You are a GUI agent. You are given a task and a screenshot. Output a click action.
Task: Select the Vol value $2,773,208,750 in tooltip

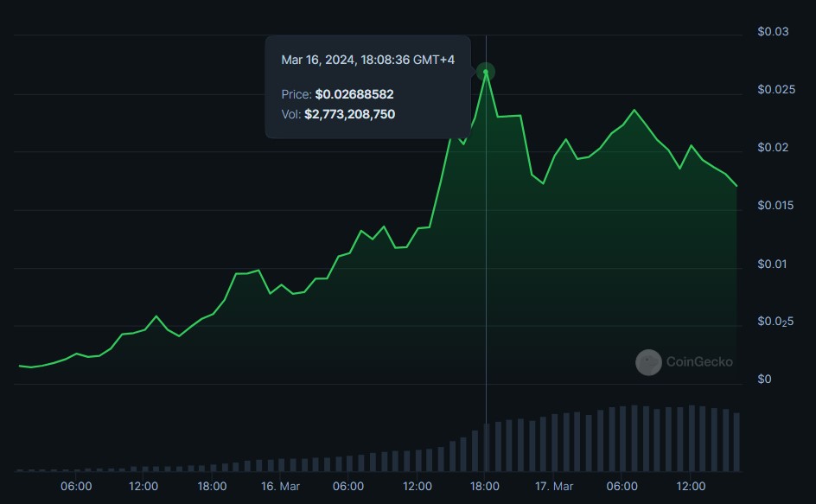click(x=349, y=114)
